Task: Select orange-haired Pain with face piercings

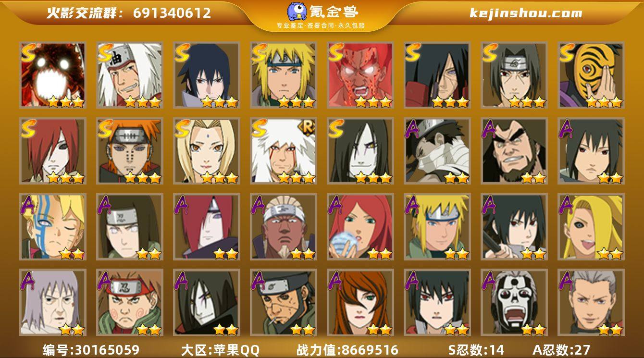Action: (130, 151)
